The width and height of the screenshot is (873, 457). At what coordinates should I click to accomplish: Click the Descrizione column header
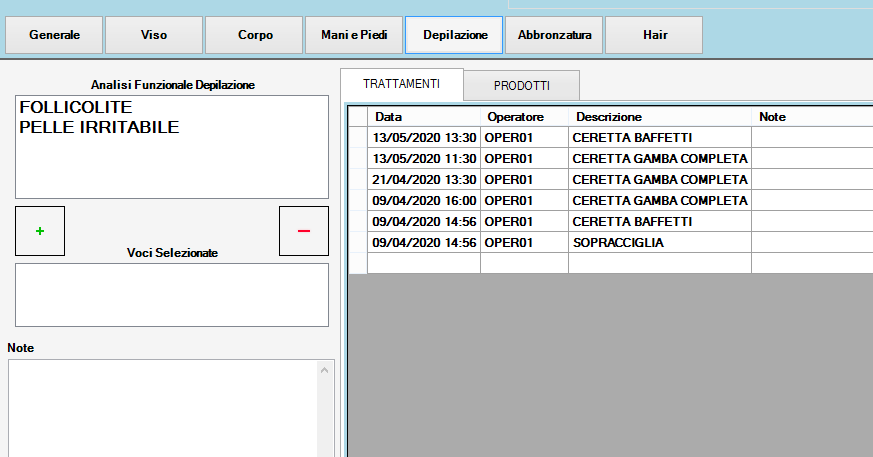click(x=658, y=117)
